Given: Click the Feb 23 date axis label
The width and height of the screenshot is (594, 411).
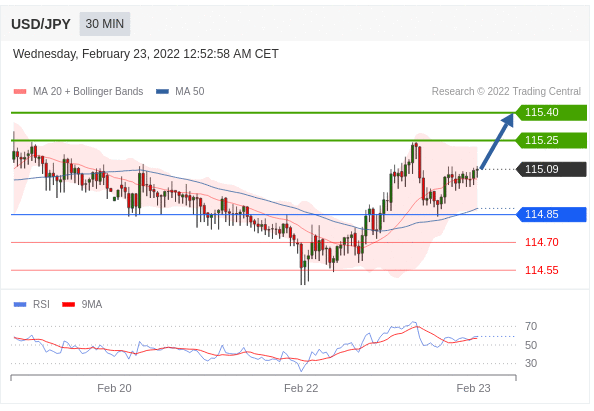Looking at the screenshot, I should point(473,388).
